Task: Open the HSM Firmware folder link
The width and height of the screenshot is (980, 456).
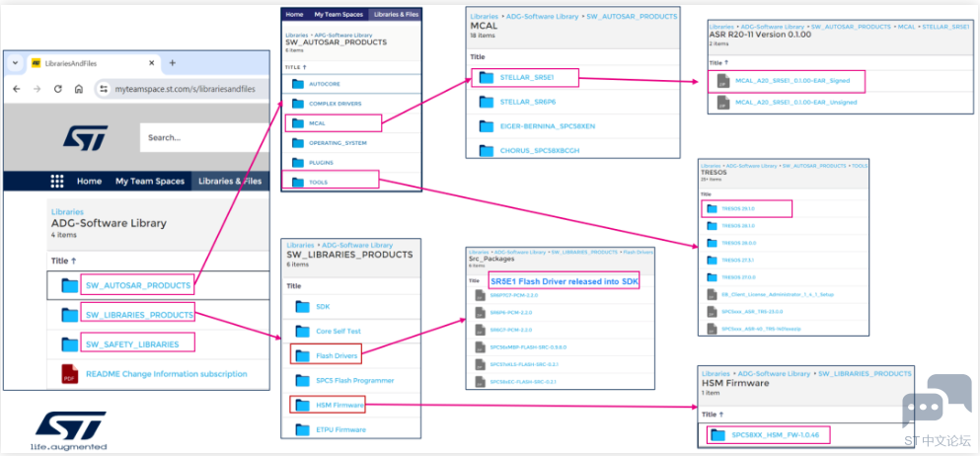Action: (x=340, y=406)
